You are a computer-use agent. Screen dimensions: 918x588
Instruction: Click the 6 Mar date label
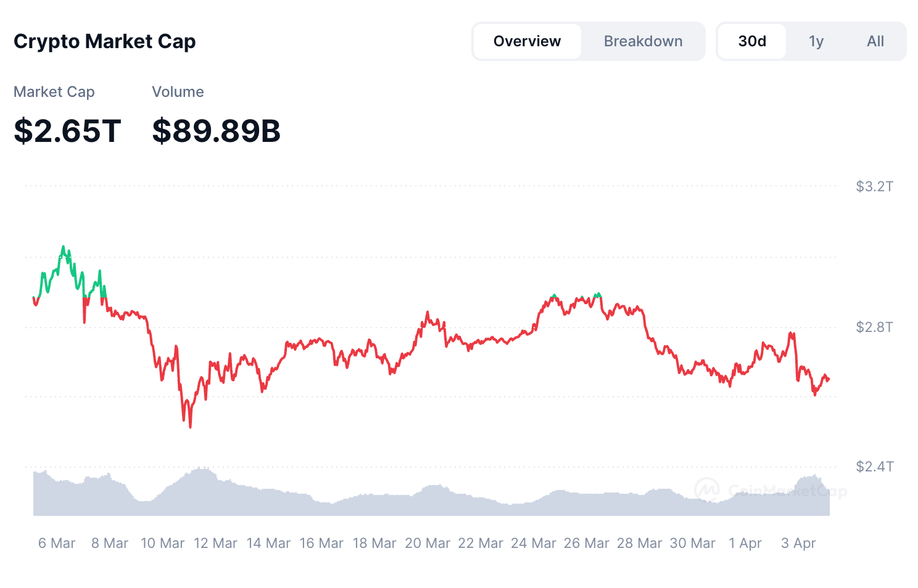pos(57,543)
